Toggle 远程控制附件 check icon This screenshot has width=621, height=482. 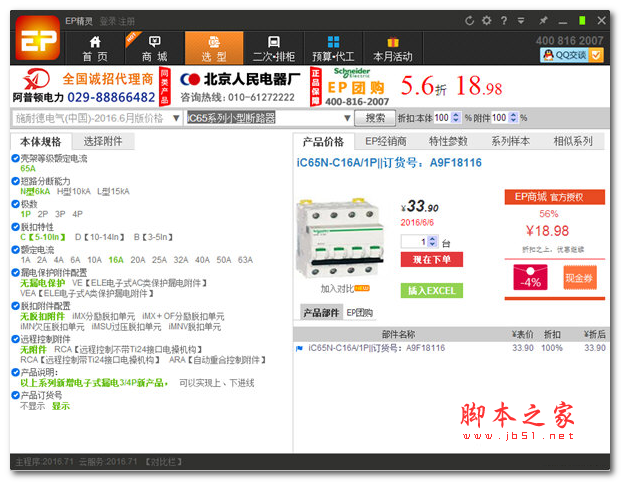15,339
